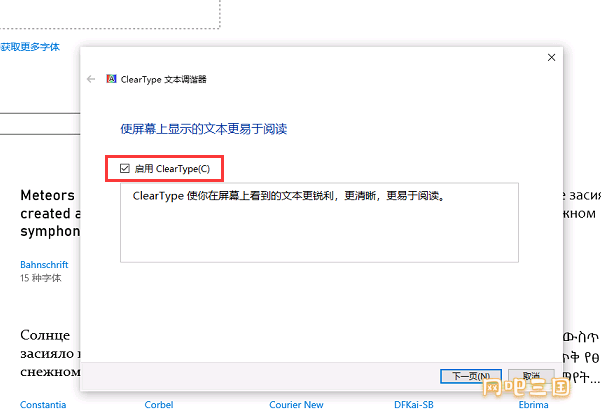Click the Meteors font preview sample
This screenshot has width=601, height=412.
click(50, 213)
